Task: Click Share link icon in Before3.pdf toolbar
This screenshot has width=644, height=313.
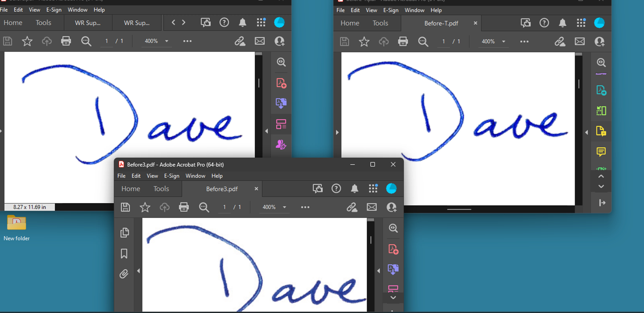Action: pyautogui.click(x=352, y=207)
